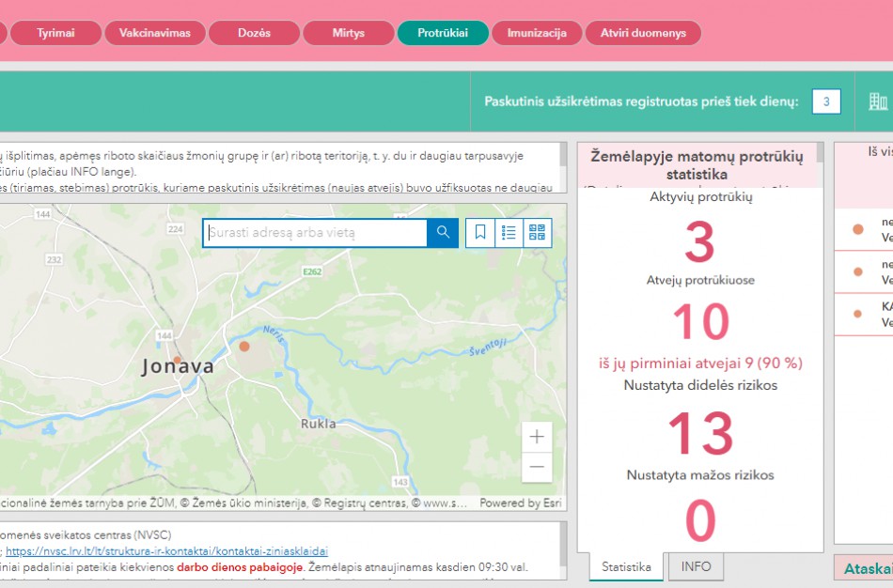Zoom in with the map plus button
The width and height of the screenshot is (893, 588).
tap(537, 437)
